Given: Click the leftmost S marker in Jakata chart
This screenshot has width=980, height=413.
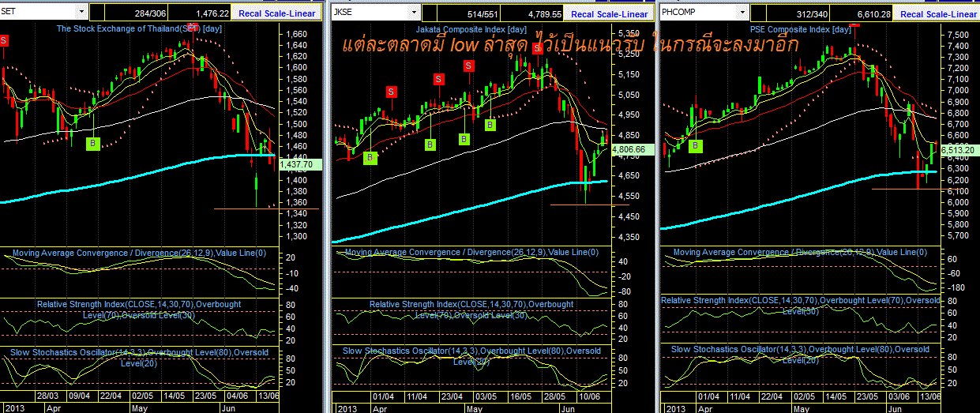Looking at the screenshot, I should tap(392, 92).
